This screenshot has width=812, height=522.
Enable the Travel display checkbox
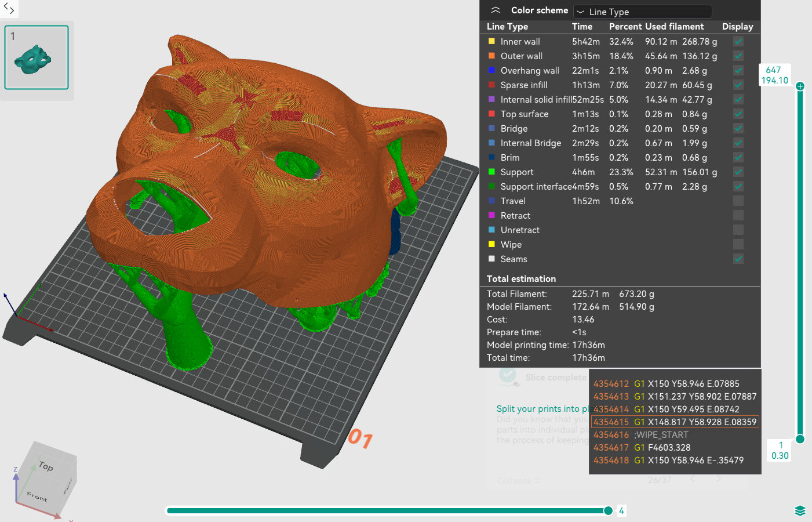click(738, 201)
